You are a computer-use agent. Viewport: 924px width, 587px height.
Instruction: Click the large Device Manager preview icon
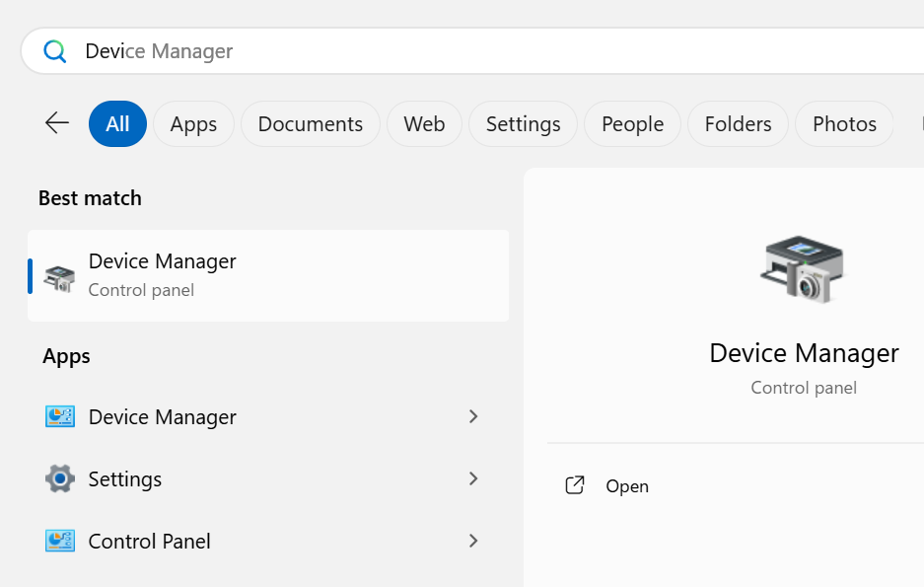click(803, 268)
